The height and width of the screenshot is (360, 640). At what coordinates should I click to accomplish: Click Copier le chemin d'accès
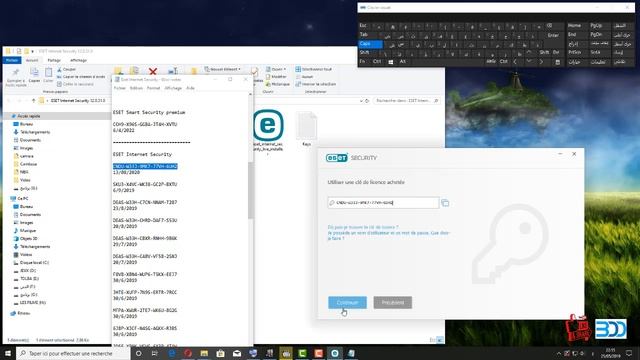81,77
